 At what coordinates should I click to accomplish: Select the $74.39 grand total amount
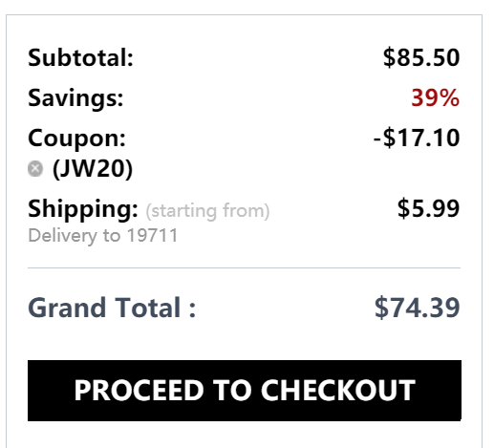pyautogui.click(x=418, y=308)
